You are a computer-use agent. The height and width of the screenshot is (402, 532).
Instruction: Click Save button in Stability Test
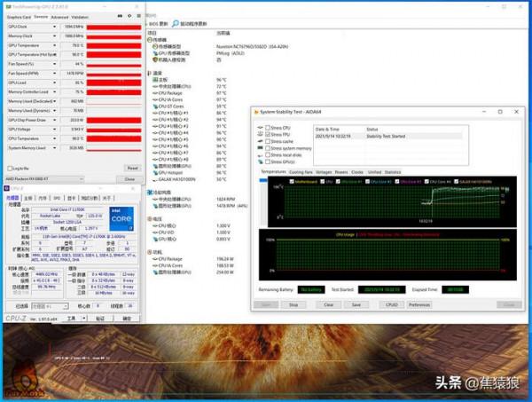pos(356,305)
